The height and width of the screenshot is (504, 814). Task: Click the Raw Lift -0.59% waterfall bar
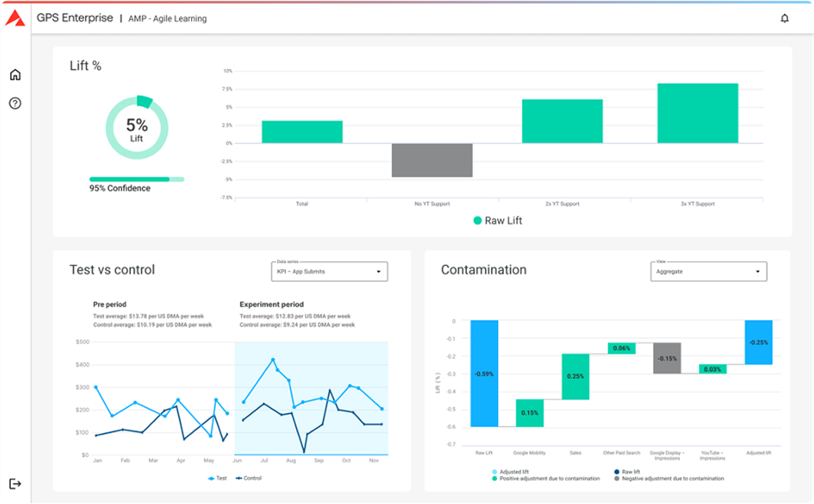click(x=484, y=373)
